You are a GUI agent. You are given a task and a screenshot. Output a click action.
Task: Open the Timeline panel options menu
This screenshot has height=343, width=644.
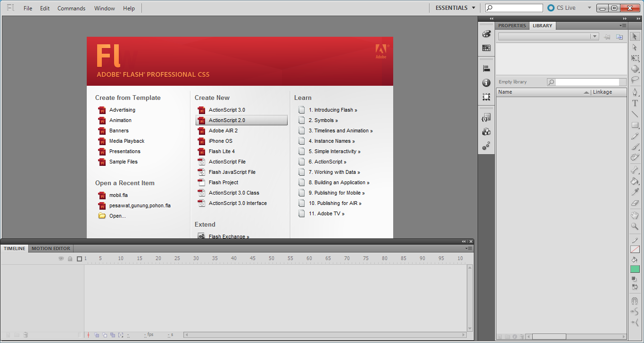pyautogui.click(x=469, y=248)
